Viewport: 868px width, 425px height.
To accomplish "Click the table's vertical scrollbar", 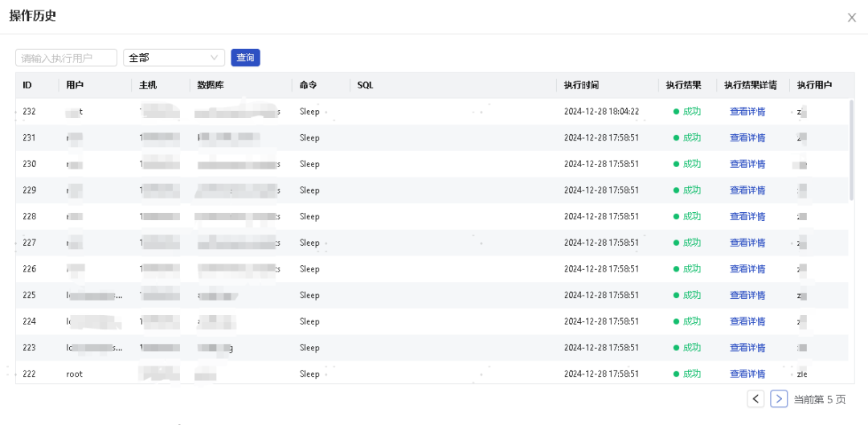I will (x=851, y=150).
